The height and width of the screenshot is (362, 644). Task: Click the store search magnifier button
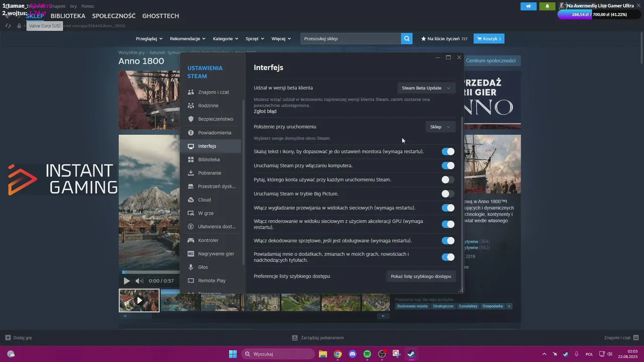point(407,39)
